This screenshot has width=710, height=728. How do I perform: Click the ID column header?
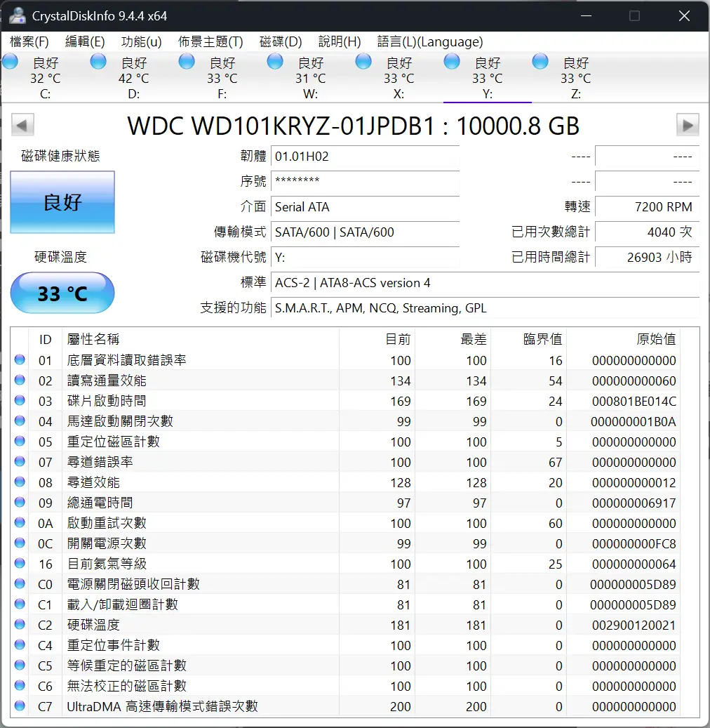(45, 339)
